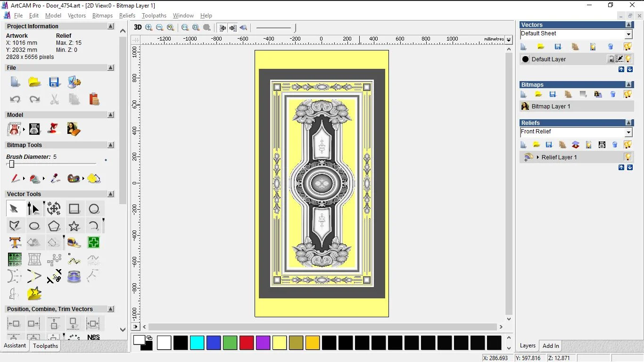644x362 pixels.
Task: Open the Open File folder icon
Action: (x=34, y=82)
